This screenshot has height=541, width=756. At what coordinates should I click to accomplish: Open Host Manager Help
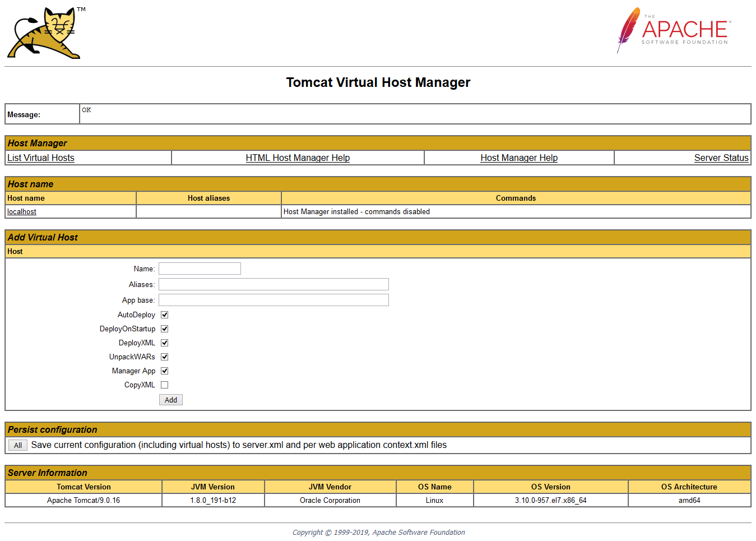pyautogui.click(x=518, y=158)
